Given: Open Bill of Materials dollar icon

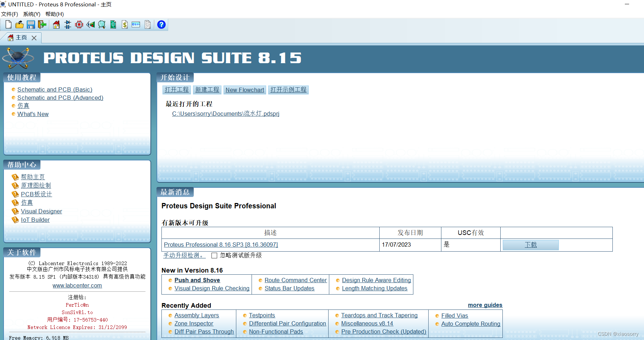Looking at the screenshot, I should (125, 24).
